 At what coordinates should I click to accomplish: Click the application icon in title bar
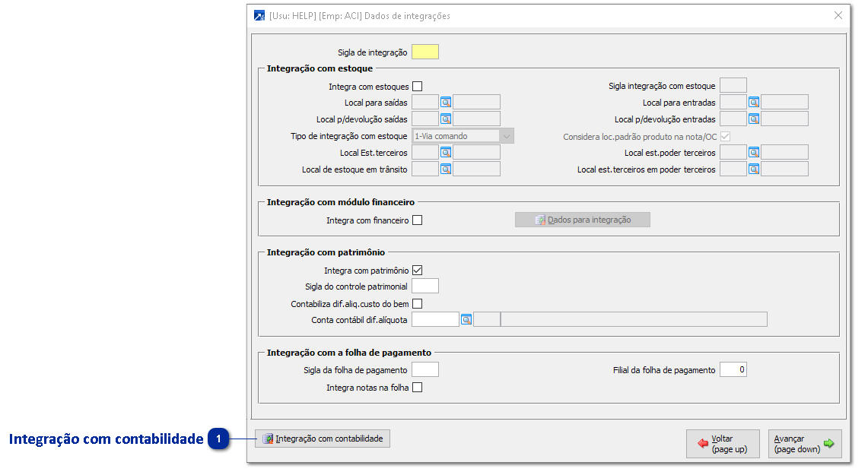click(x=259, y=15)
